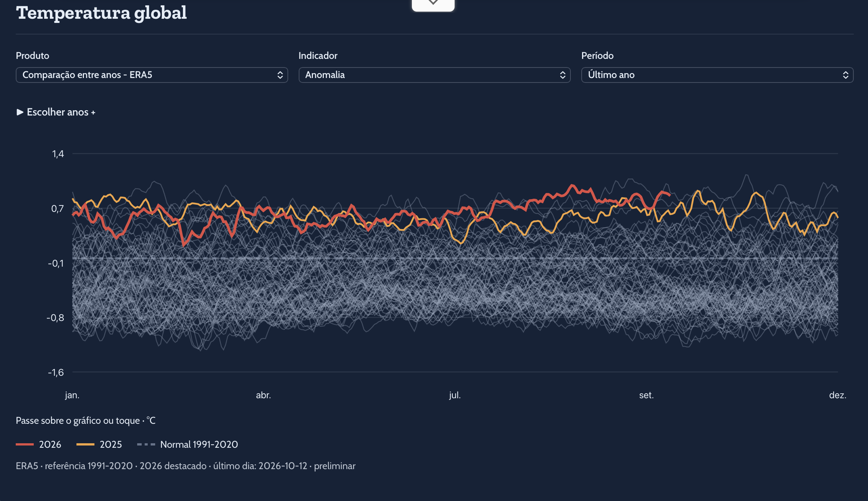Click the -0,8 y-axis value
The width and height of the screenshot is (868, 501).
tap(55, 318)
